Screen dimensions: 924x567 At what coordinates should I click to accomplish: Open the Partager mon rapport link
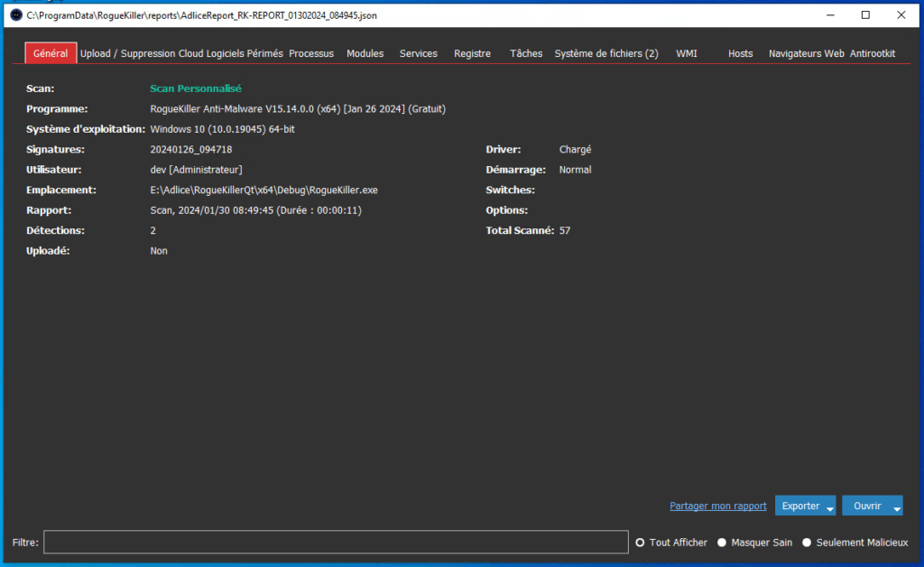717,507
